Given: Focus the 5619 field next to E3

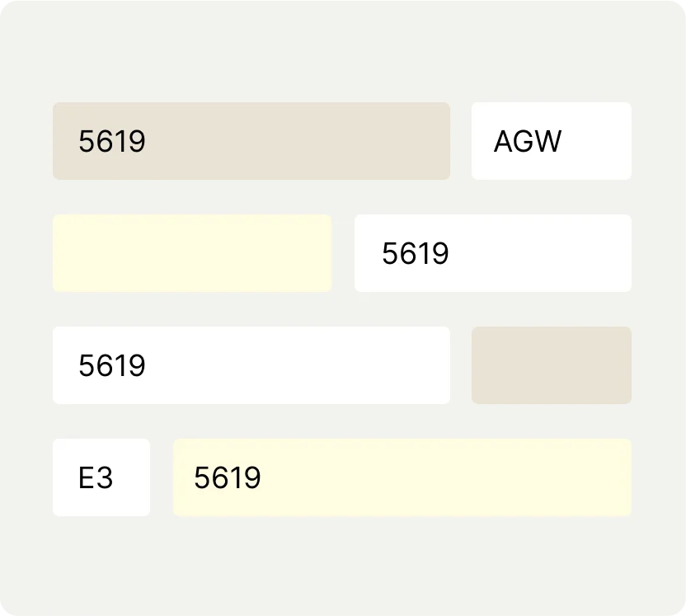Looking at the screenshot, I should [402, 477].
